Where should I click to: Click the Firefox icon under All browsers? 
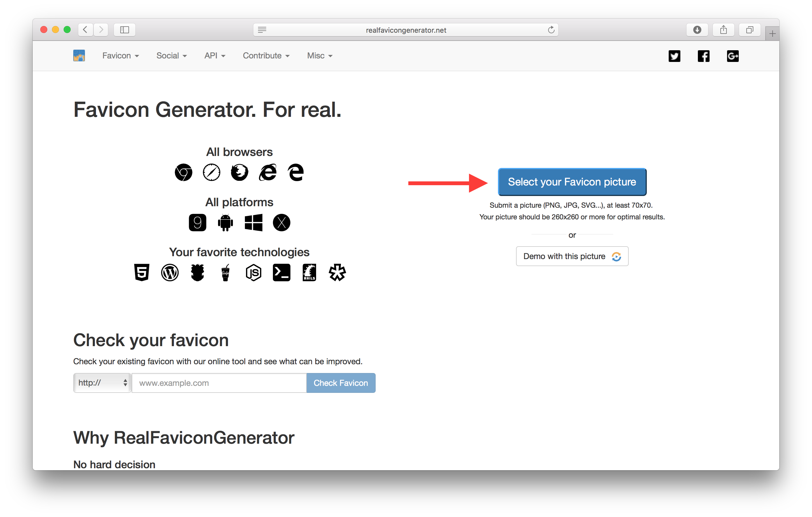[x=239, y=172]
